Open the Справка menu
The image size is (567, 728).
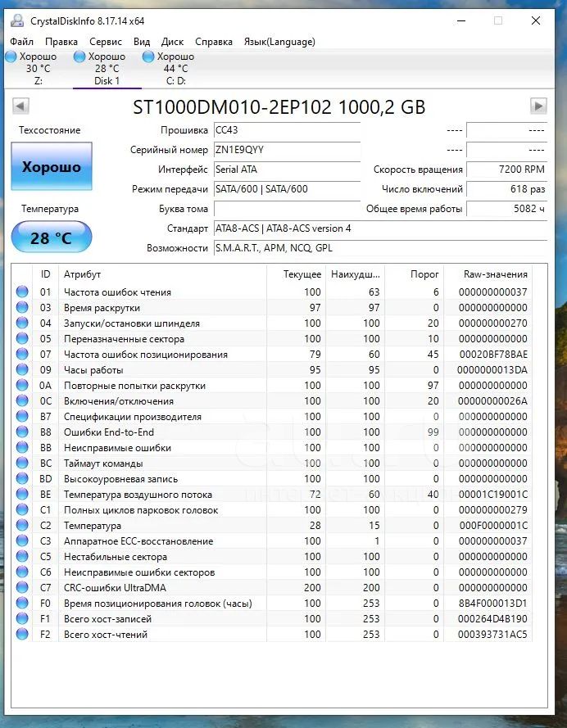(214, 42)
